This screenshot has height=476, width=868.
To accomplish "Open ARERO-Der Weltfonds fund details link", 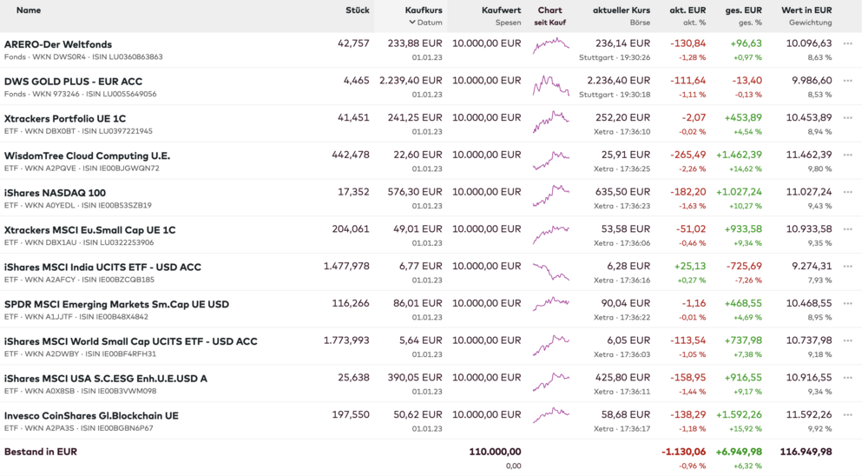I will pyautogui.click(x=58, y=44).
